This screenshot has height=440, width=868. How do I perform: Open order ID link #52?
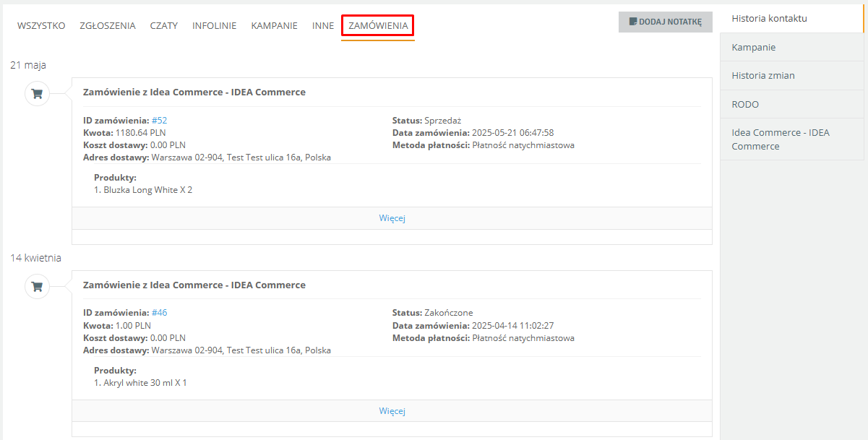[x=159, y=121]
